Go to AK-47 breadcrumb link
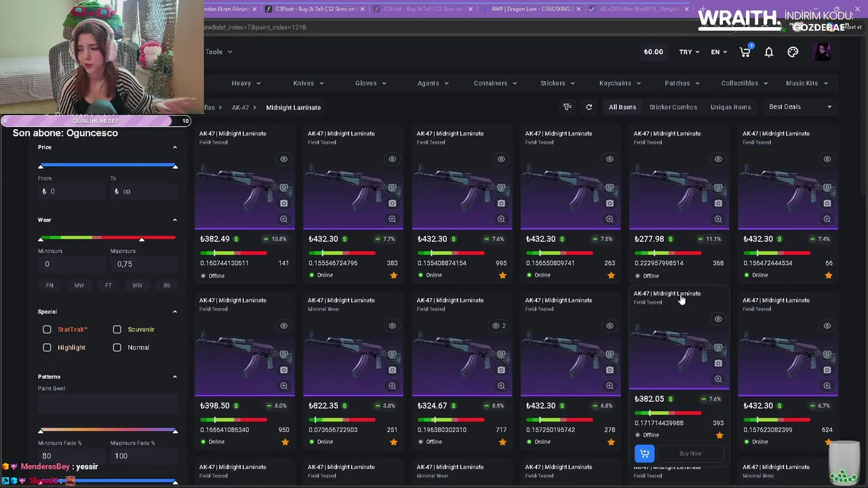The image size is (868, 488). (x=240, y=108)
